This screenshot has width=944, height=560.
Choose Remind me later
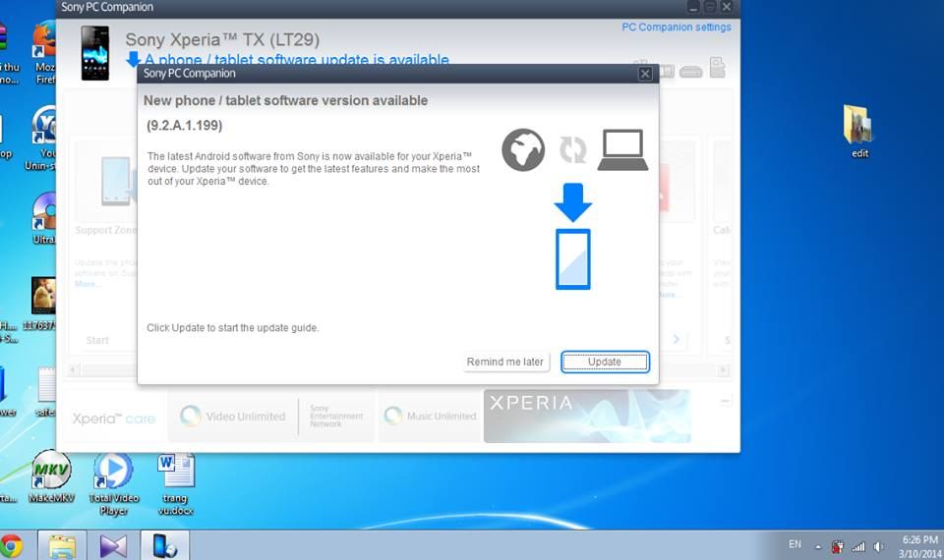505,363
